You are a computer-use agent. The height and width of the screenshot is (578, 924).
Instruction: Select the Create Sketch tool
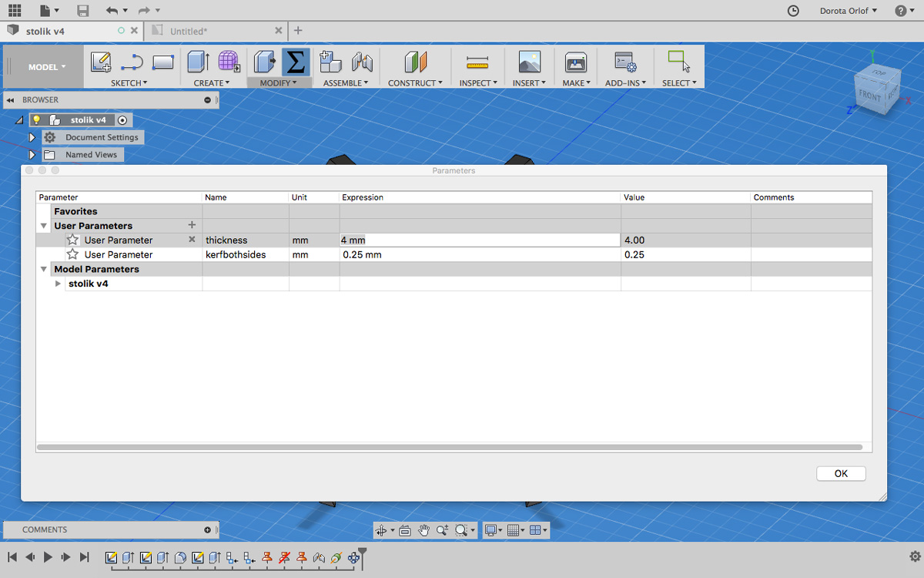(x=101, y=62)
